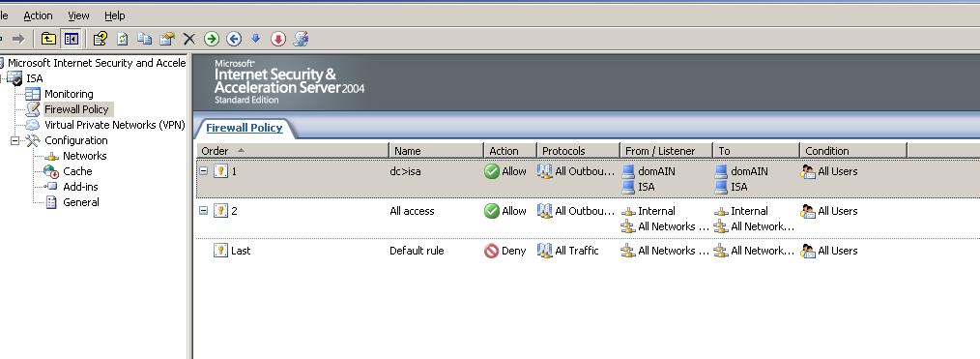Click the To column header
980x359 pixels.
[x=756, y=151]
